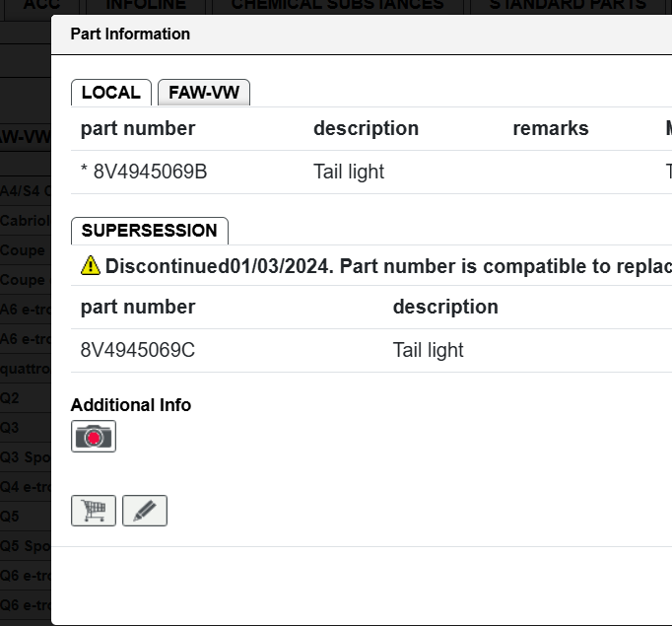
Task: Click Tail light description for 8V4945069B
Action: (349, 172)
